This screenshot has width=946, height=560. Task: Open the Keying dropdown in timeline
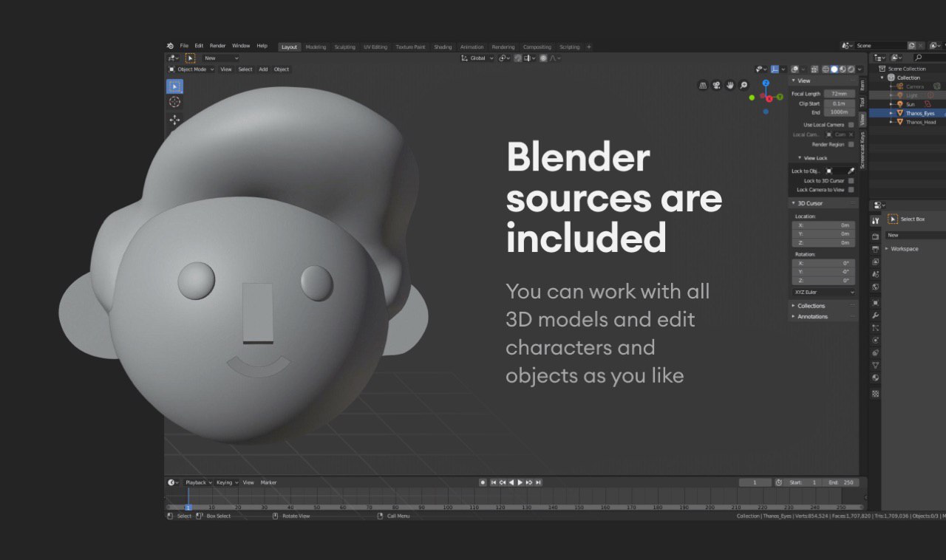click(226, 482)
